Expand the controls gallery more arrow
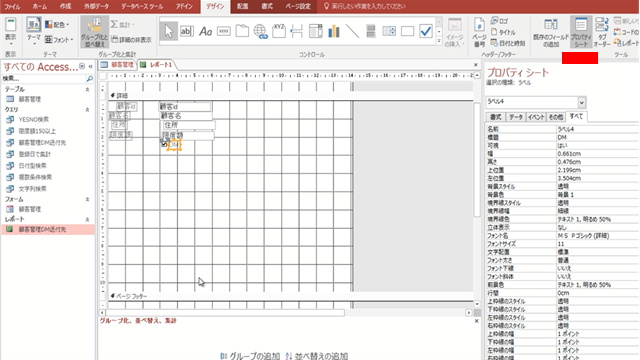640x360 pixels. (439, 41)
